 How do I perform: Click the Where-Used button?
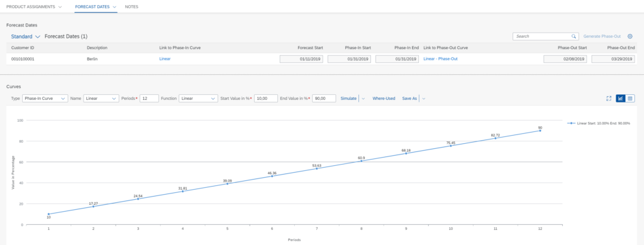[384, 99]
